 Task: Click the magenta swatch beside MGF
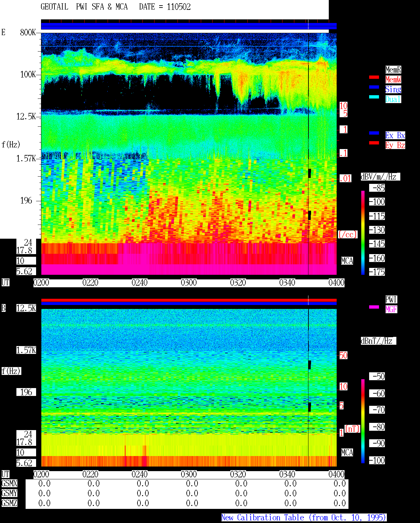pyautogui.click(x=374, y=307)
